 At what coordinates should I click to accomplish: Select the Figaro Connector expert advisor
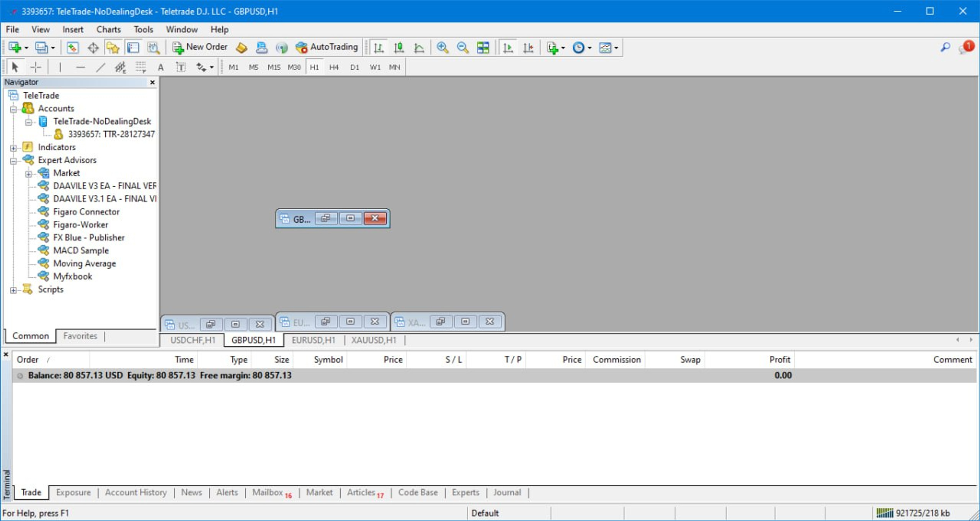click(x=87, y=212)
